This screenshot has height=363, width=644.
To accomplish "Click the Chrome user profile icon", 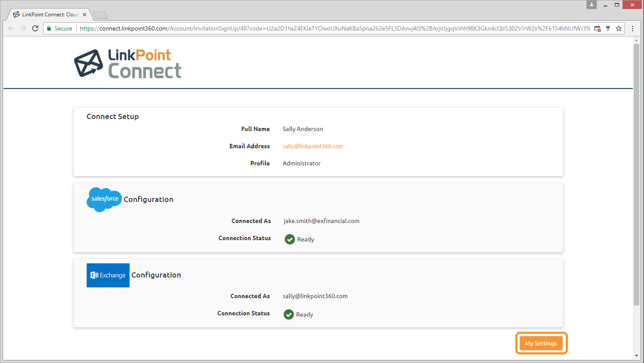I will (592, 5).
